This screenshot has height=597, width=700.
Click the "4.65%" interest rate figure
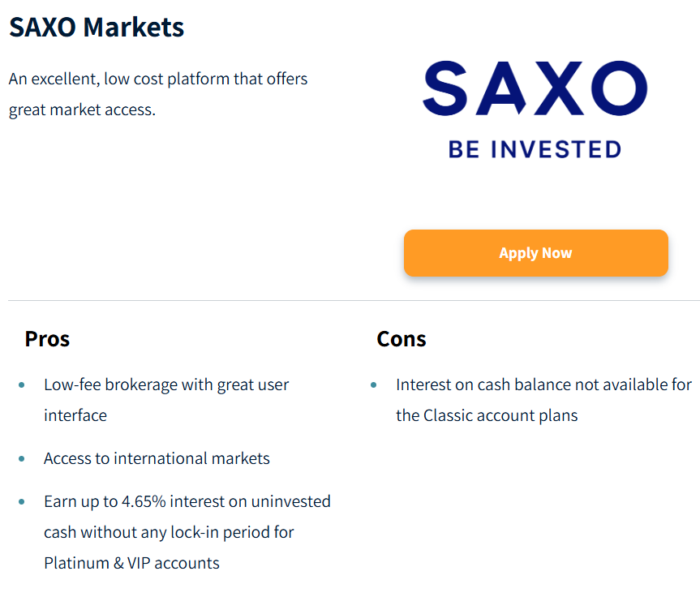click(144, 501)
